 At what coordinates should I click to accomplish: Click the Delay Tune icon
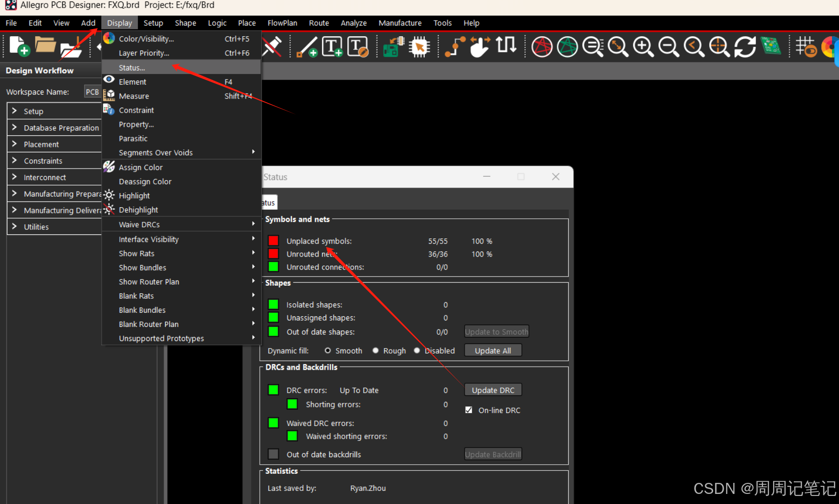(x=506, y=45)
